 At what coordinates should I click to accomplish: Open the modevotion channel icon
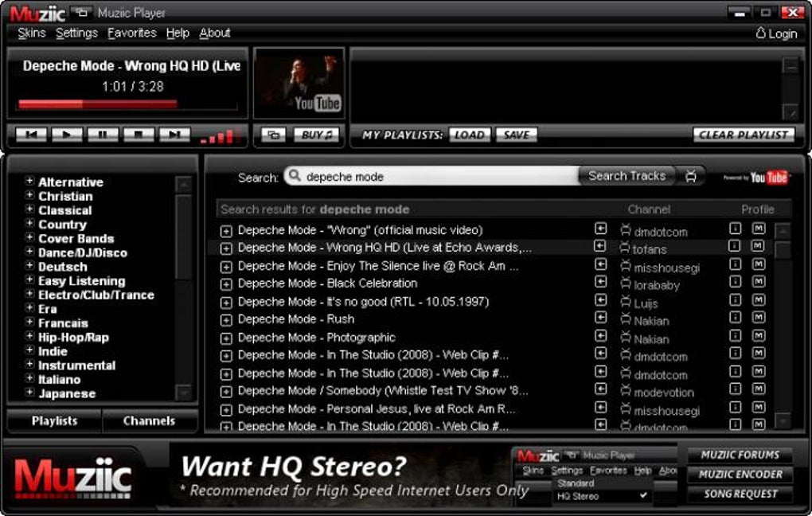pos(626,391)
